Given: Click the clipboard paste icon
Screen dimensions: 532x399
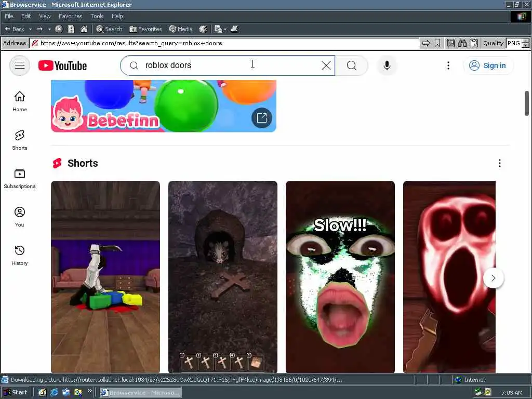Looking at the screenshot, I should coord(474,43).
